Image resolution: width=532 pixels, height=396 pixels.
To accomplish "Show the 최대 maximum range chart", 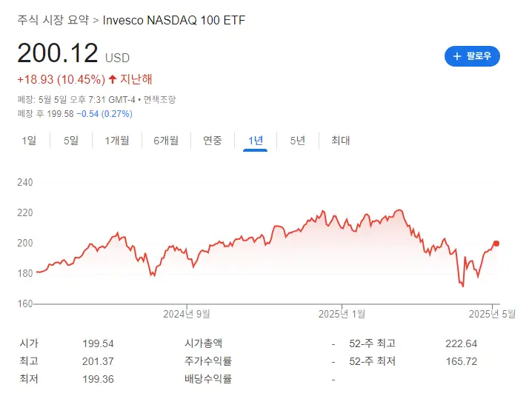I will tap(341, 141).
